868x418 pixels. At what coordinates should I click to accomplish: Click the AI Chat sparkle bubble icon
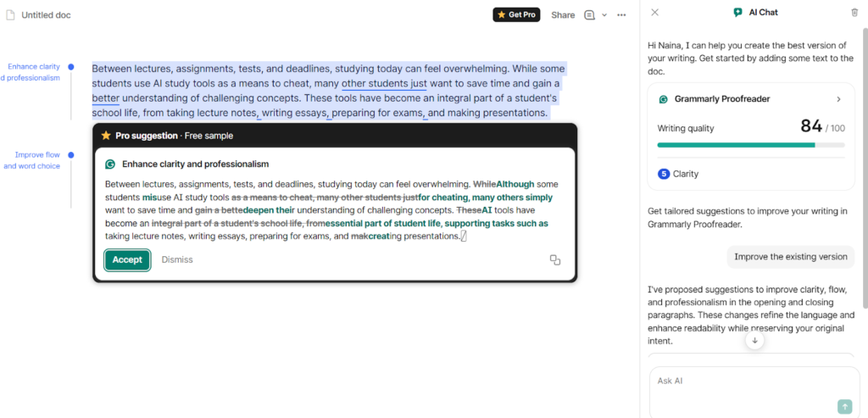738,12
